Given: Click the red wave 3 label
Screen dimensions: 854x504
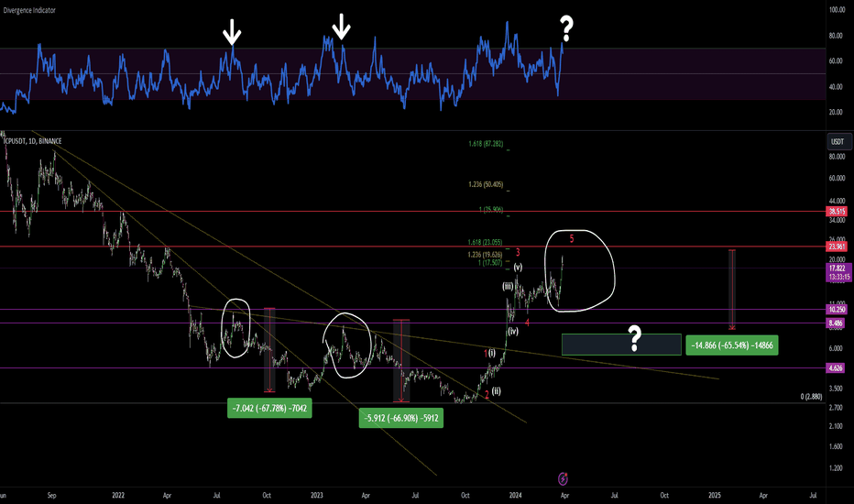Looking at the screenshot, I should point(518,252).
